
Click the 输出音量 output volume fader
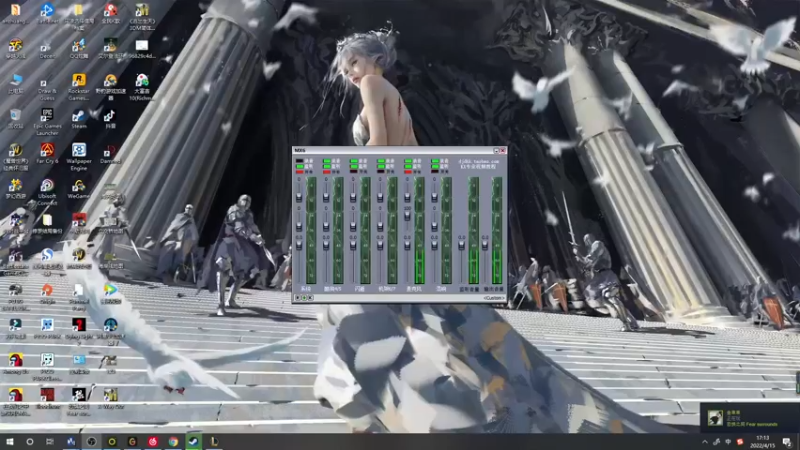485,244
